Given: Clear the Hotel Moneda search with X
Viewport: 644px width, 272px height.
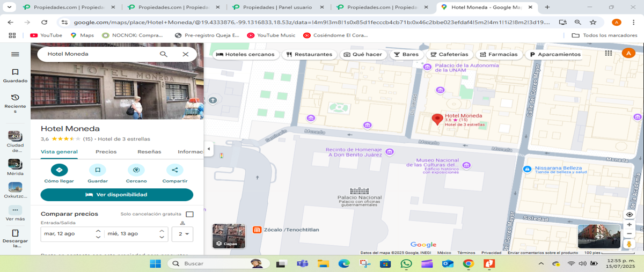Looking at the screenshot, I should coord(186,54).
